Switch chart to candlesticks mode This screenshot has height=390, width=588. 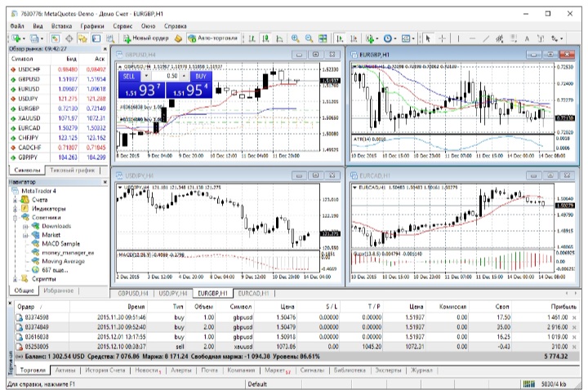[x=266, y=38]
